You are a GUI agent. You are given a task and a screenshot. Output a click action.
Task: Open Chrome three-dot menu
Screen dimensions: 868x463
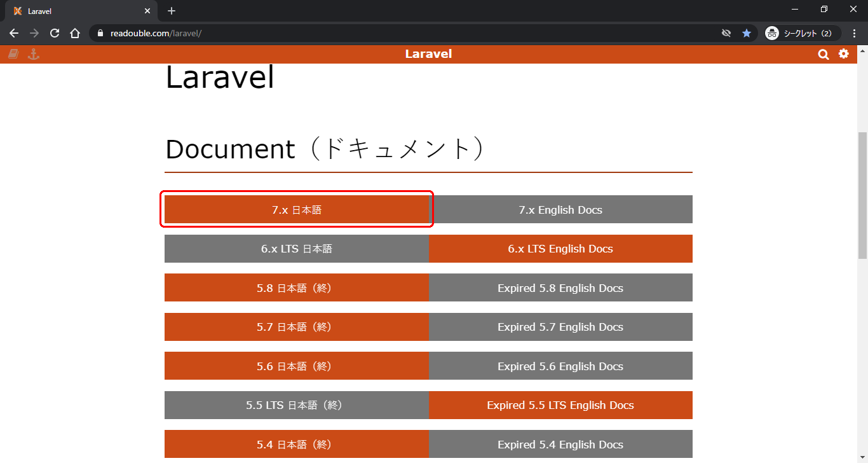[x=854, y=33]
